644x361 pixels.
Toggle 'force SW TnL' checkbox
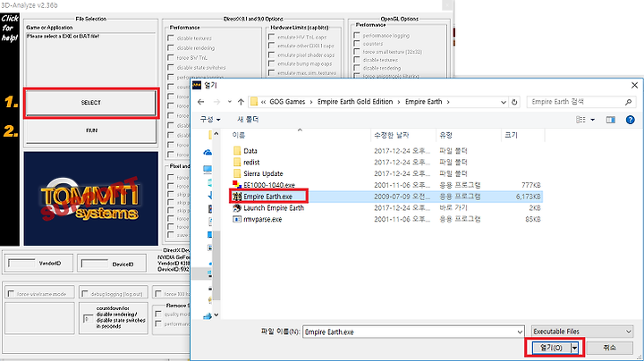pos(171,57)
